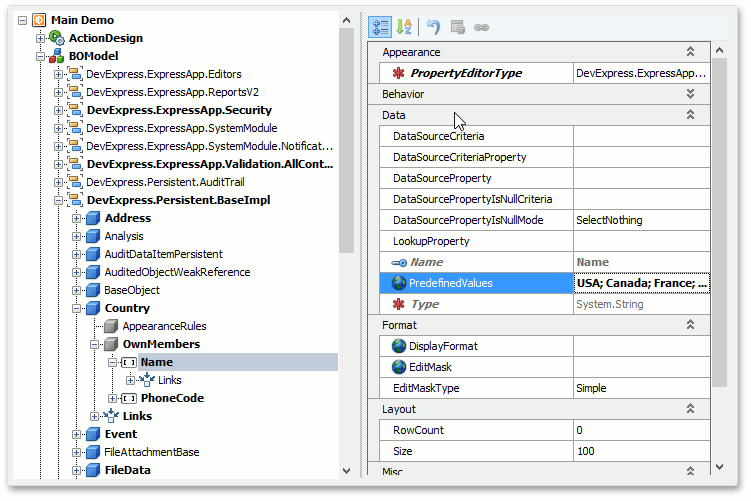Viewport: 751px width, 501px height.
Task: Click the tree scrollbar up arrow
Action: 346,20
